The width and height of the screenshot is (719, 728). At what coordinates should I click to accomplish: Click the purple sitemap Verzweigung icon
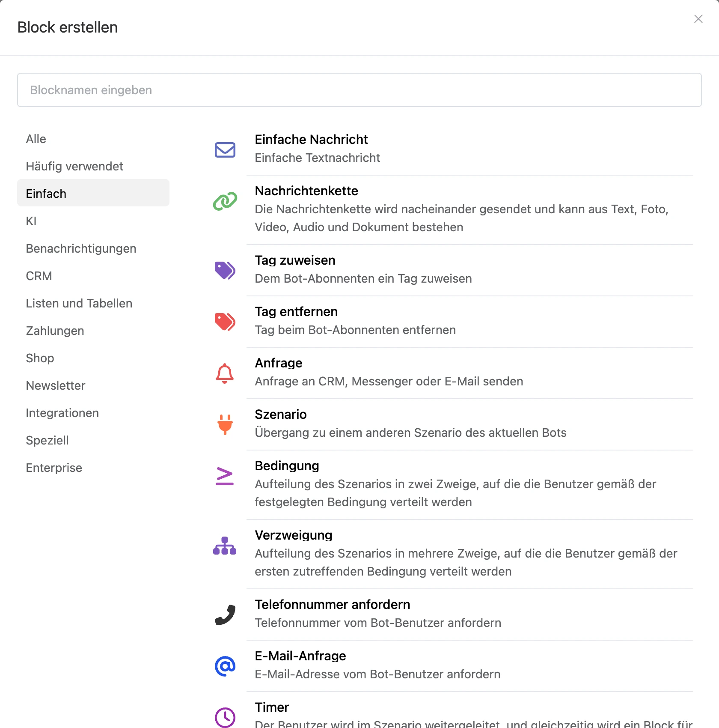click(x=225, y=546)
